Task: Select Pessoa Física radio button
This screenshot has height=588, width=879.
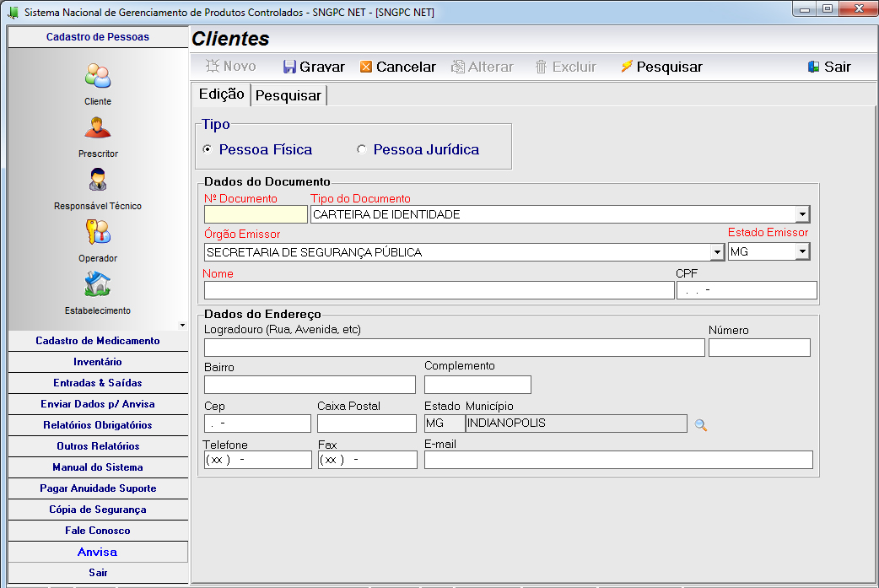Action: pyautogui.click(x=208, y=149)
